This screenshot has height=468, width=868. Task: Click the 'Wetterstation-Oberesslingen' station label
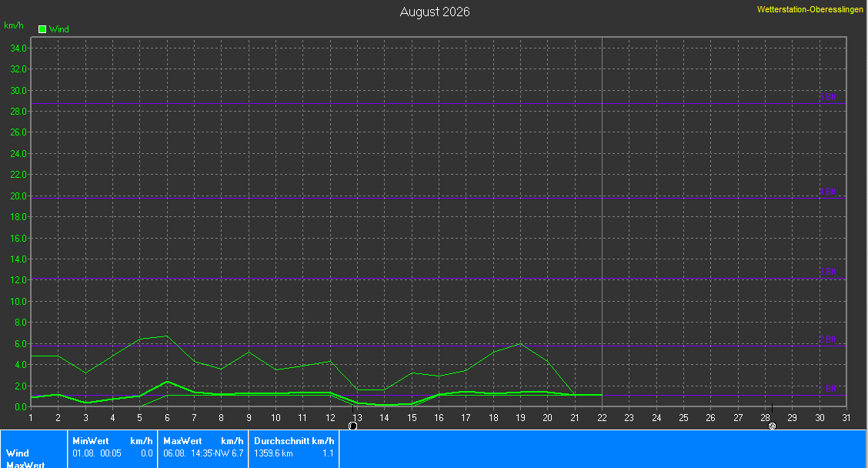[x=810, y=9]
